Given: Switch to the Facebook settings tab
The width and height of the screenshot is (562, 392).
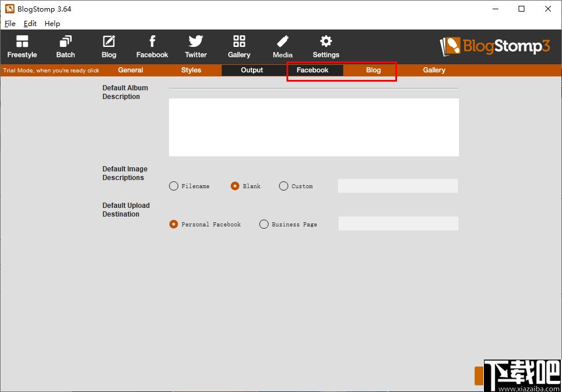Looking at the screenshot, I should (x=313, y=70).
